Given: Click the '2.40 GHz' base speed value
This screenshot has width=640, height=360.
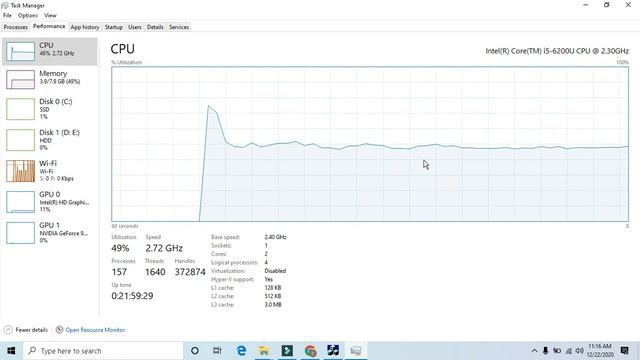Looking at the screenshot, I should 275,237.
